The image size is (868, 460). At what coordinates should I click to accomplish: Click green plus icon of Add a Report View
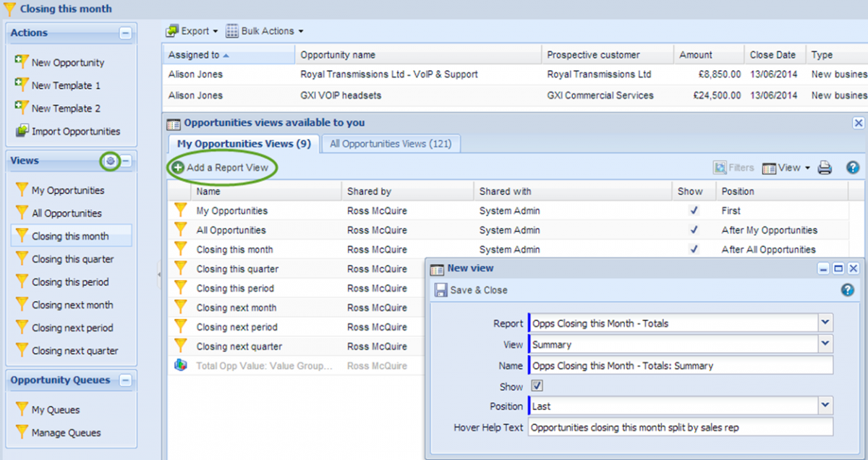pyautogui.click(x=178, y=168)
